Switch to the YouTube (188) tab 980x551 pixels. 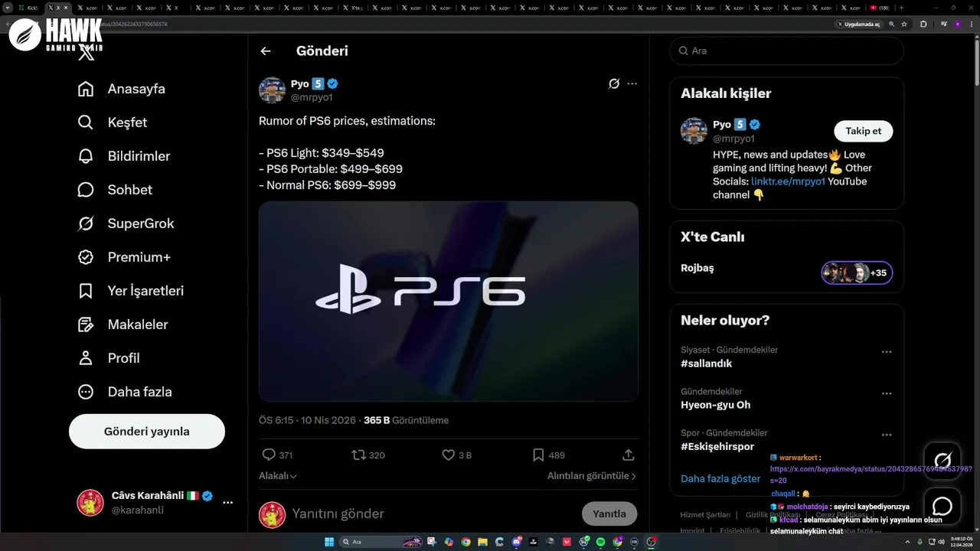(x=880, y=8)
